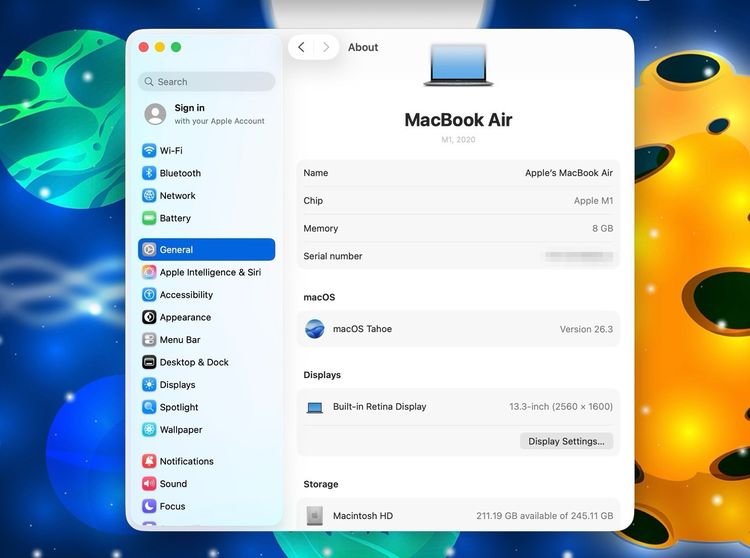Click the Network globe icon
750x558 pixels.
point(149,196)
